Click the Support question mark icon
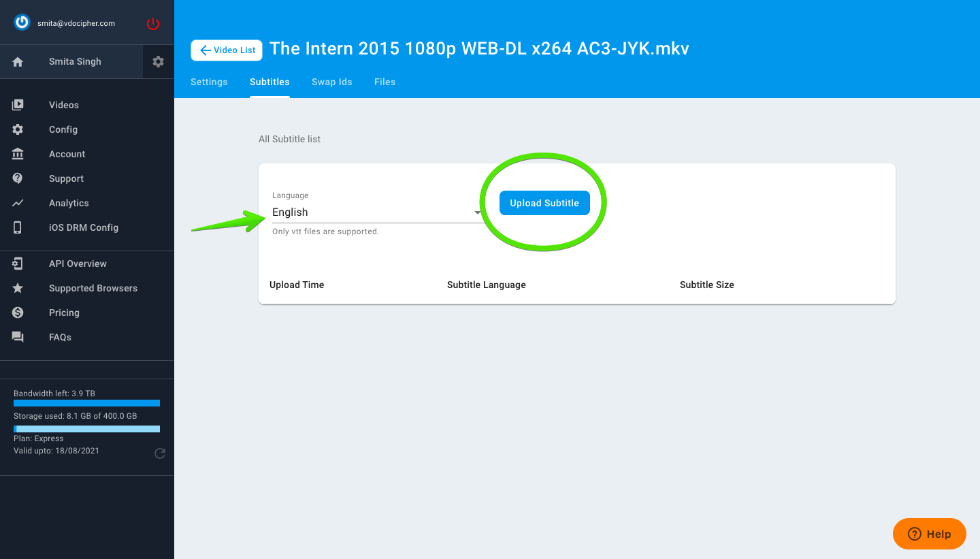 tap(18, 178)
